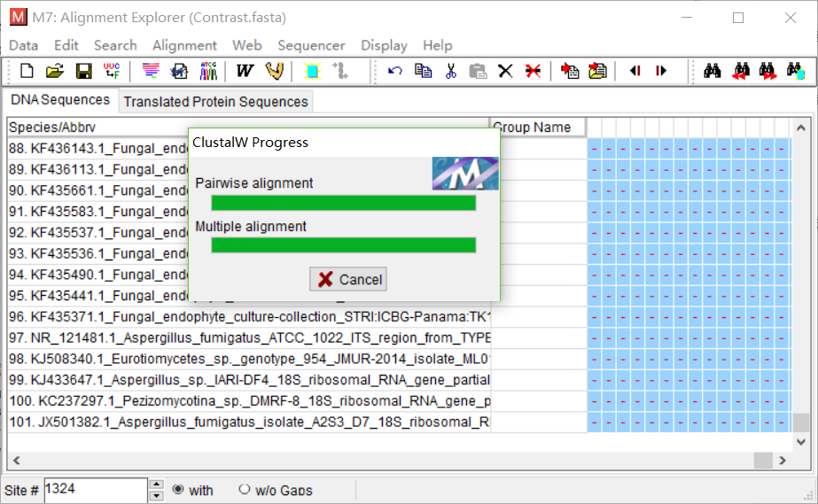Open the Search menu
The image size is (818, 504).
point(115,45)
